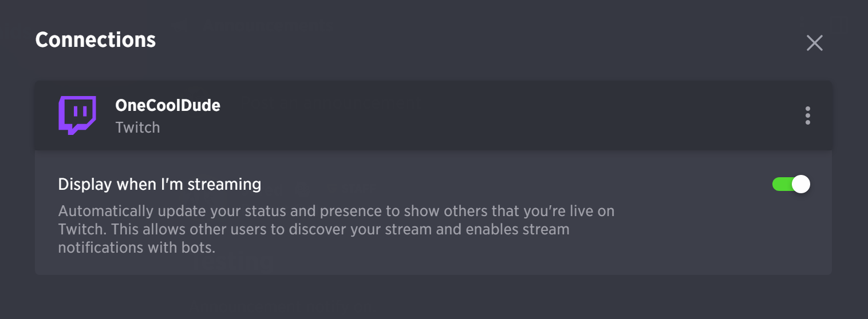Show the Twitch connection's kebab options
This screenshot has height=319, width=868.
[807, 115]
